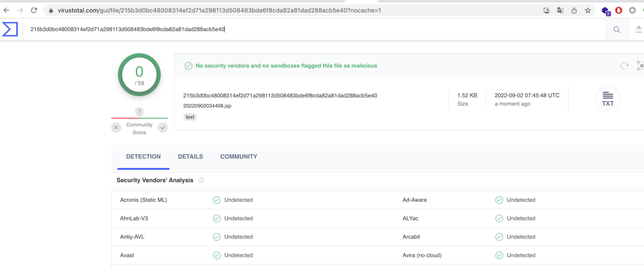
Task: Click the TXT file type icon
Action: pos(608,99)
